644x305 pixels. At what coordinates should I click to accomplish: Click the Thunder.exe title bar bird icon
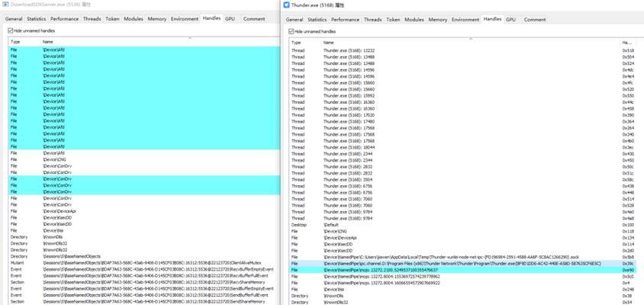coord(286,5)
